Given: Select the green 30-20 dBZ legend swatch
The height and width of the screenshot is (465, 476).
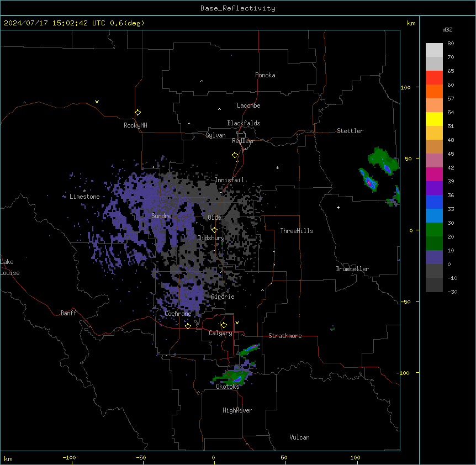Looking at the screenshot, I should (434, 230).
